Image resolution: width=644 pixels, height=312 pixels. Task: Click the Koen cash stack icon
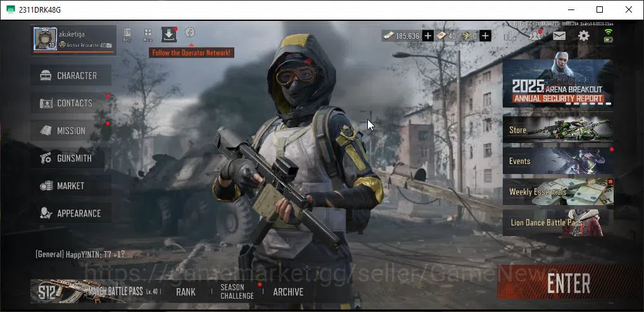click(388, 36)
